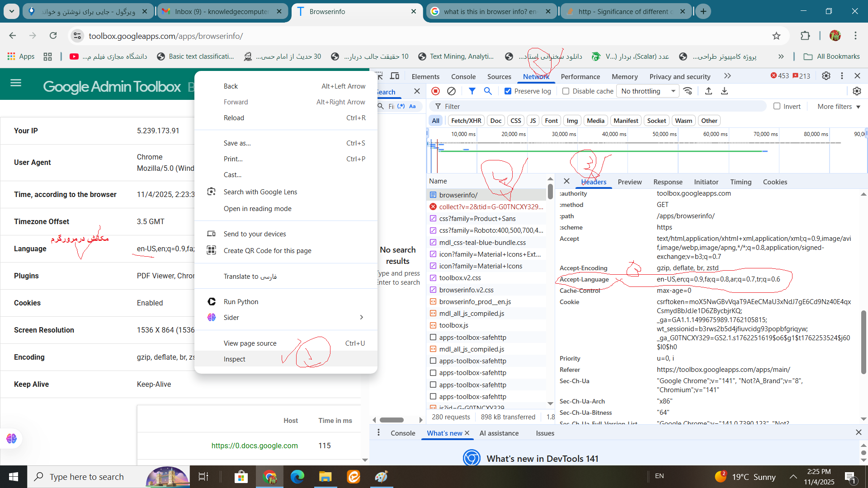Click the clear network log icon
The height and width of the screenshot is (488, 868).
point(451,91)
